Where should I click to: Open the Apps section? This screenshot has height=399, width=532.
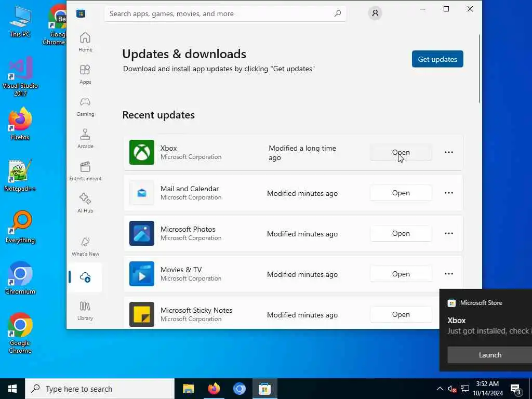85,74
